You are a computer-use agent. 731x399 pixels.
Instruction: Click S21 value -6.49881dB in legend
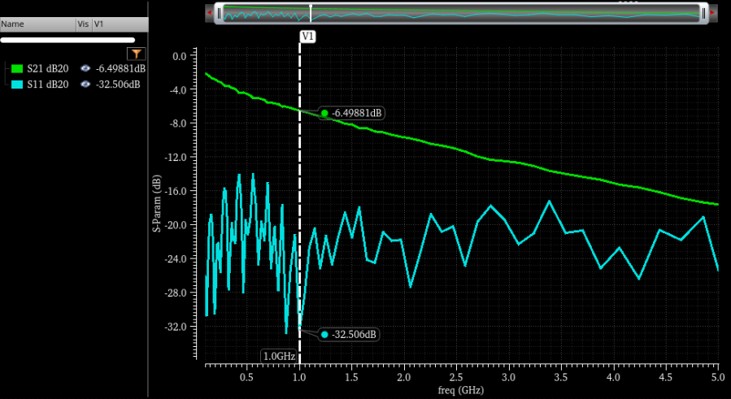[120, 69]
